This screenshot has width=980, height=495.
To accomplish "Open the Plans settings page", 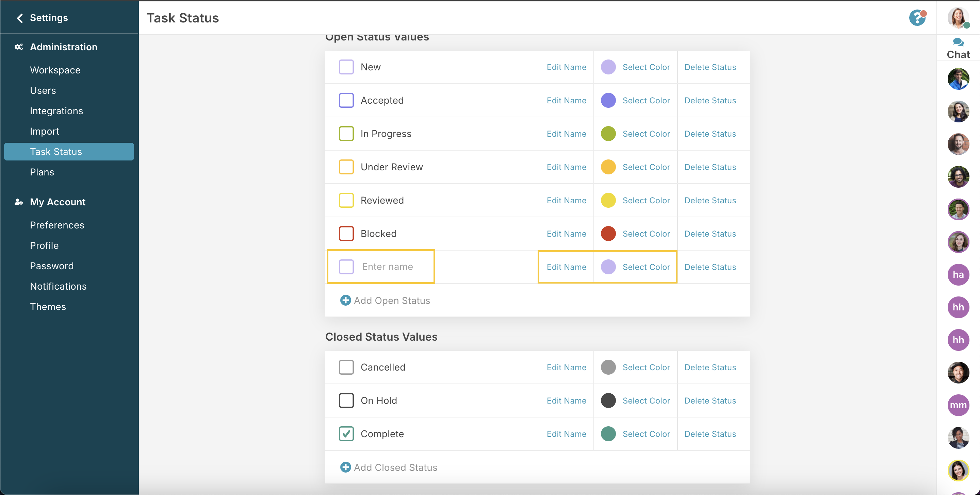I will click(x=42, y=172).
